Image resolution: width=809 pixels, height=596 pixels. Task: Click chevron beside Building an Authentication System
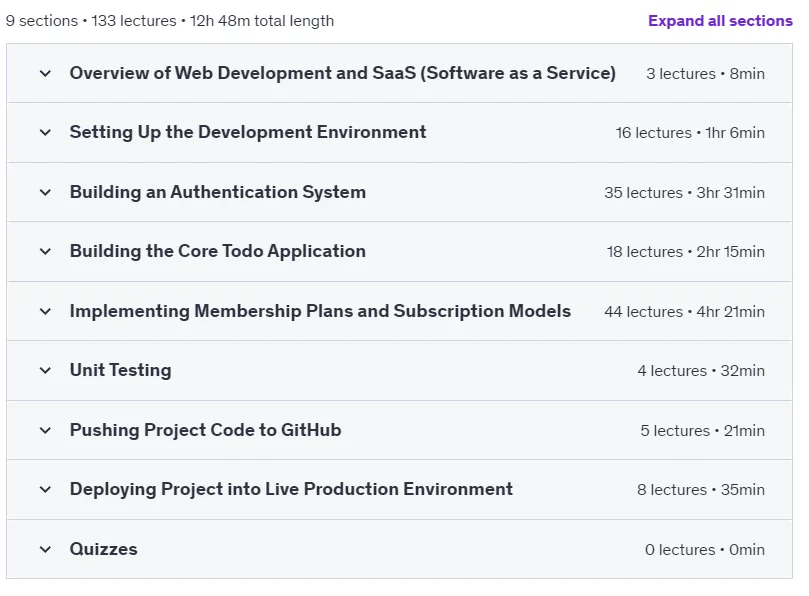click(45, 192)
